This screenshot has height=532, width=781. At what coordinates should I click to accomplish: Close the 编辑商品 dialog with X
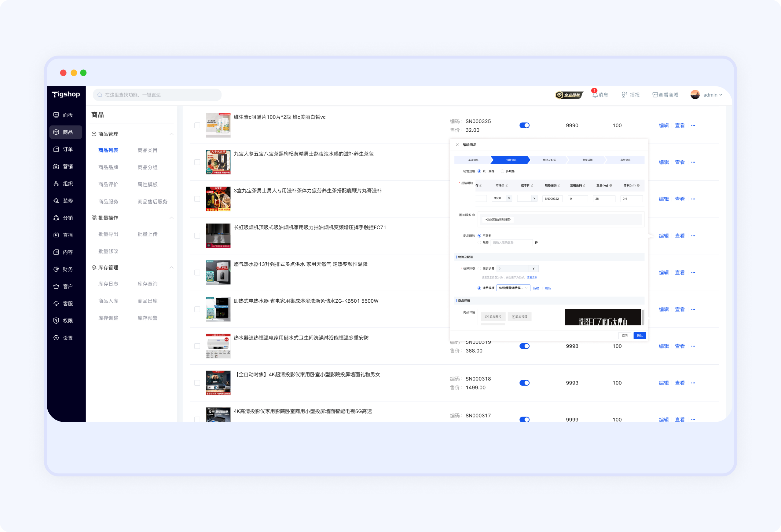pyautogui.click(x=457, y=145)
